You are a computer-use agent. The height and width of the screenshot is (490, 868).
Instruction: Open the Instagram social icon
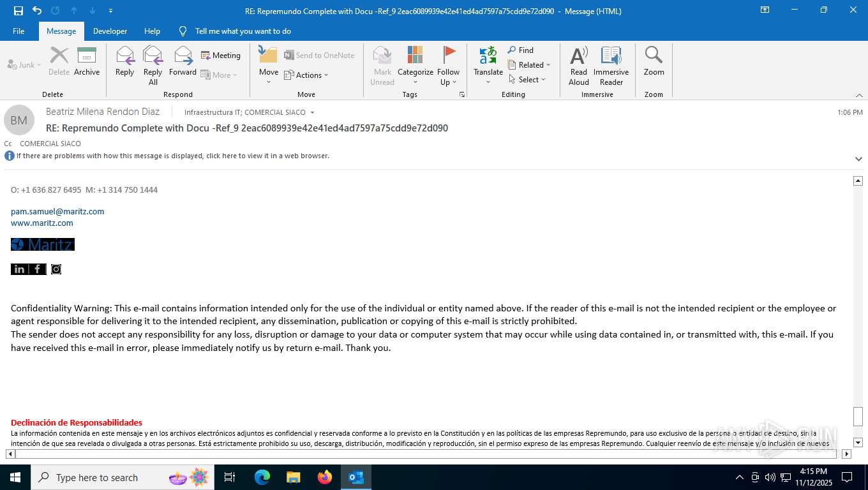click(x=56, y=269)
